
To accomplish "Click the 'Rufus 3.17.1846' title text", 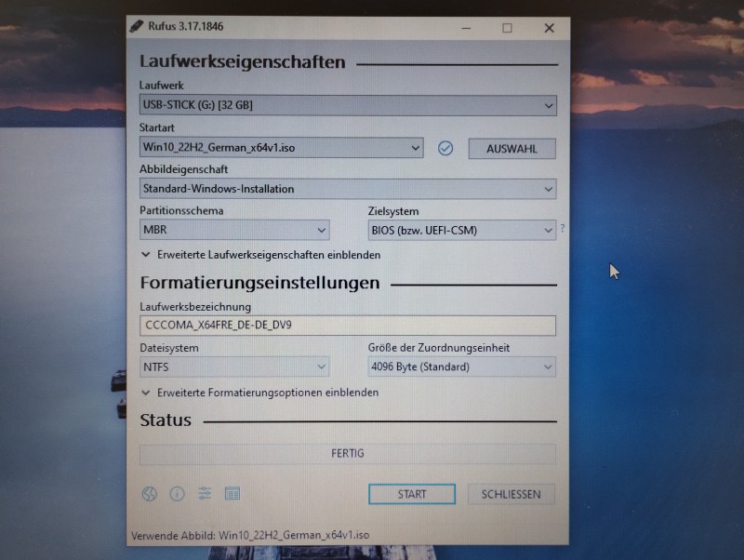I will (185, 26).
